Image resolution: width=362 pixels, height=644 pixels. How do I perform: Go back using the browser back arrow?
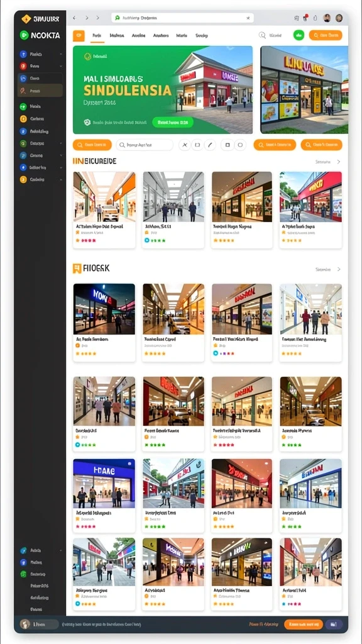[x=75, y=18]
